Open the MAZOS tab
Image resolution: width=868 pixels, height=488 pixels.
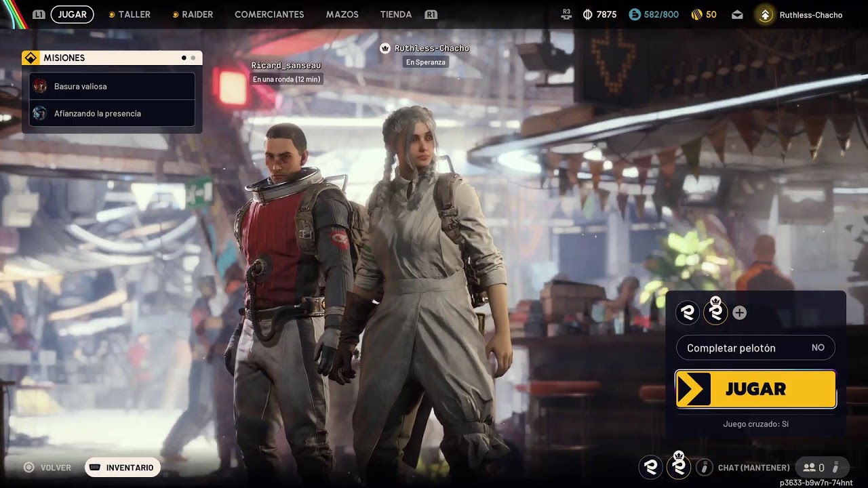[x=342, y=14]
